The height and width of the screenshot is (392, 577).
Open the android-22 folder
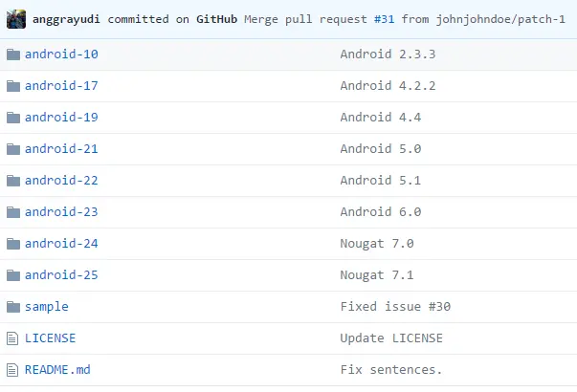click(x=61, y=181)
